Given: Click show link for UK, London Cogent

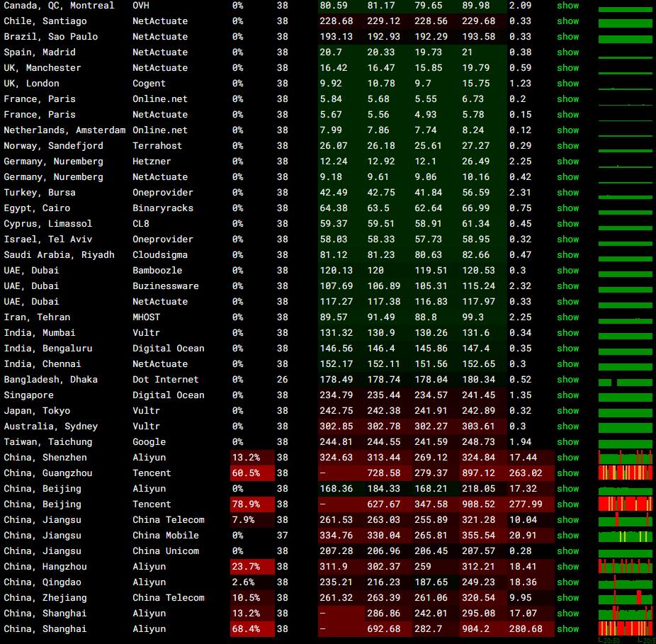Looking at the screenshot, I should point(567,84).
